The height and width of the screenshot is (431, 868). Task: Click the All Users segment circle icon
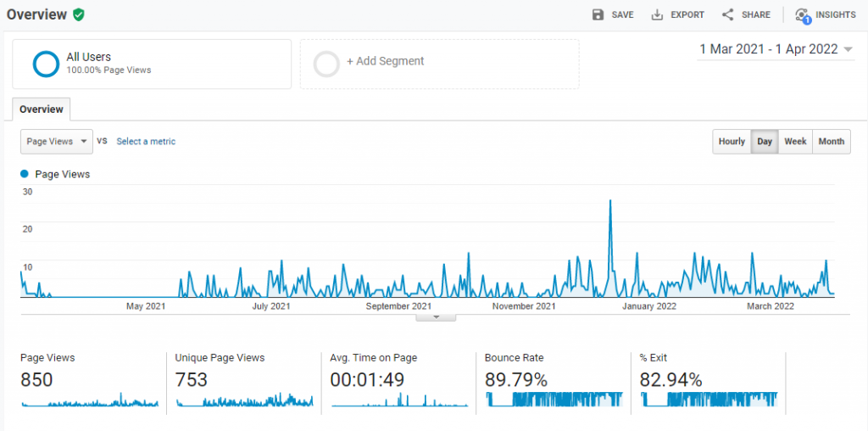(45, 64)
